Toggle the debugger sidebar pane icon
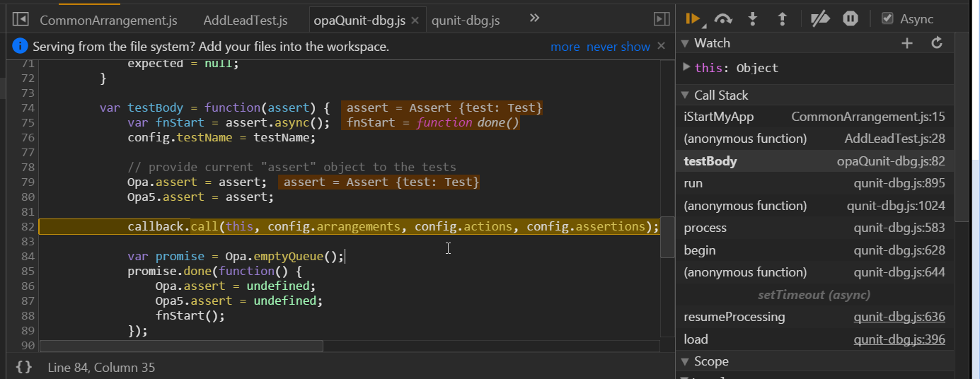980x379 pixels. pos(662,20)
